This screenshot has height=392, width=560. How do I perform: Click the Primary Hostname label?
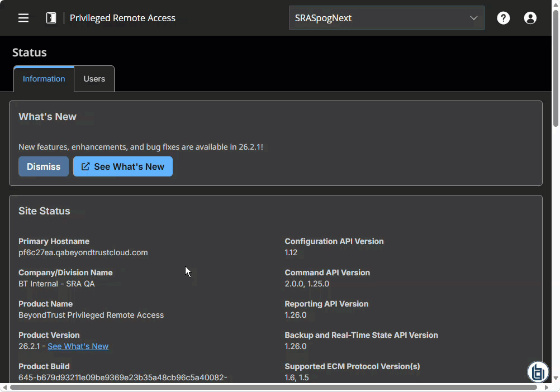(x=54, y=241)
